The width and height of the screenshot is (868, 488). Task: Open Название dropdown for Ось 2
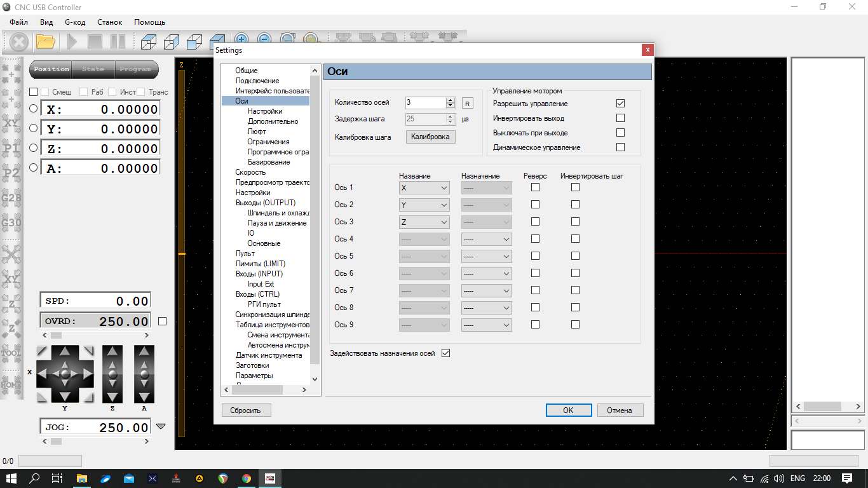tap(424, 205)
